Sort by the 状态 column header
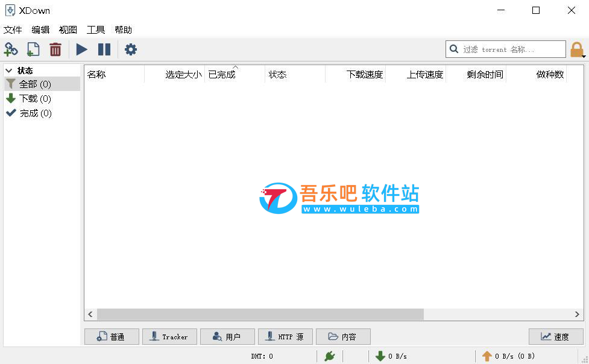589x364 pixels. click(x=295, y=74)
